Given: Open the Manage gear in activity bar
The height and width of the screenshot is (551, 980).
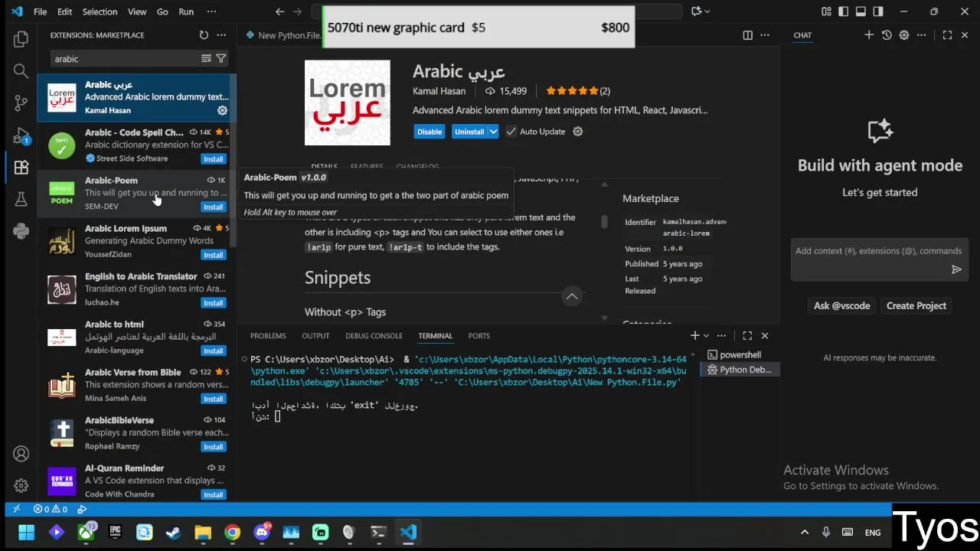Looking at the screenshot, I should (x=21, y=486).
